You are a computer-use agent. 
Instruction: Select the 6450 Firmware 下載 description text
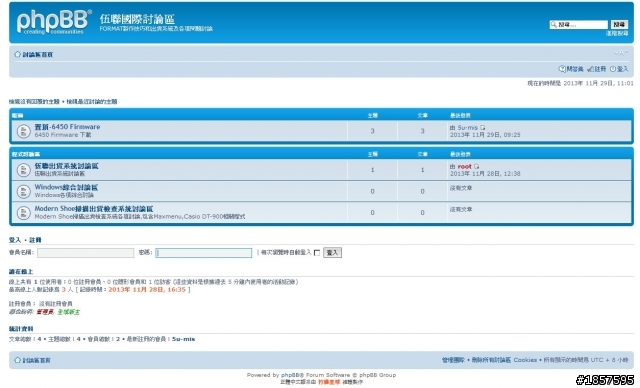click(63, 135)
